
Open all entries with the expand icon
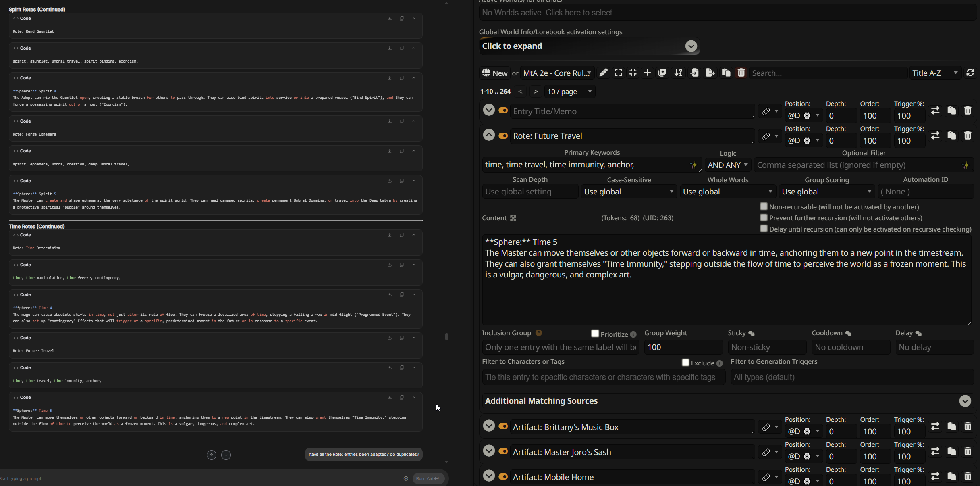click(x=618, y=73)
